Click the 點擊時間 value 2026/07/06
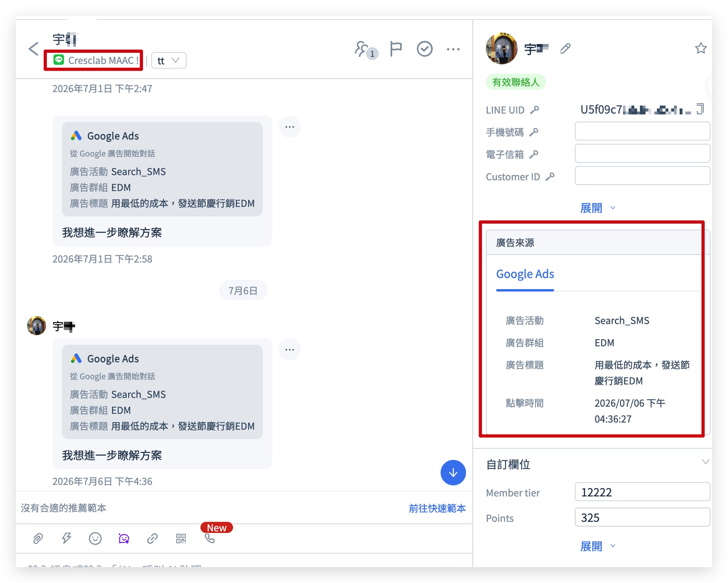 tap(630, 411)
